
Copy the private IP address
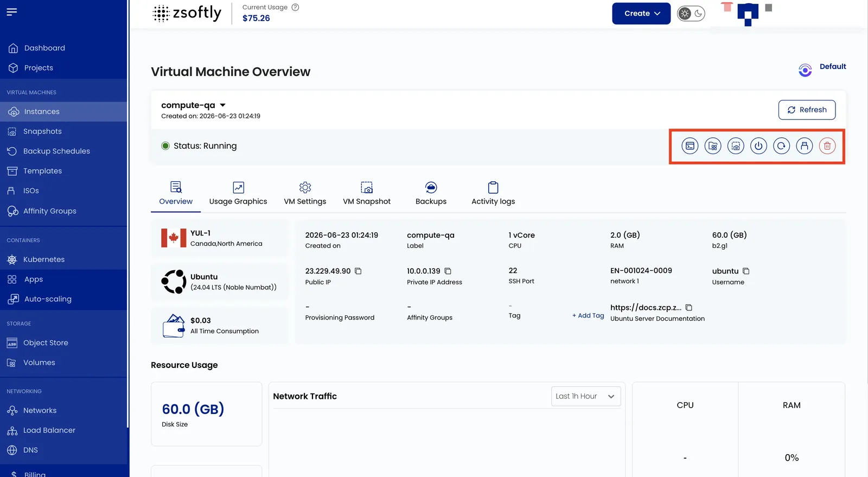tap(448, 271)
